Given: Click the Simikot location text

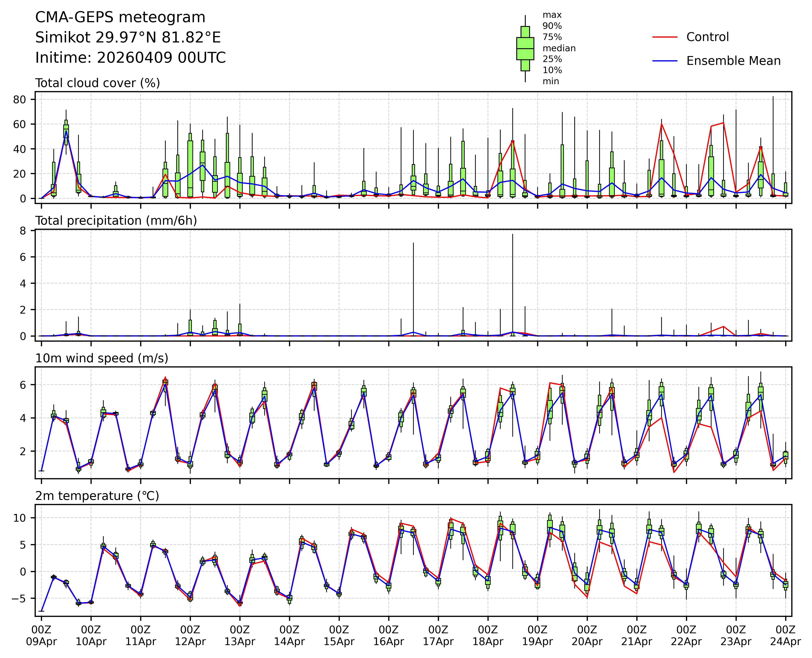Looking at the screenshot, I should click(128, 37).
